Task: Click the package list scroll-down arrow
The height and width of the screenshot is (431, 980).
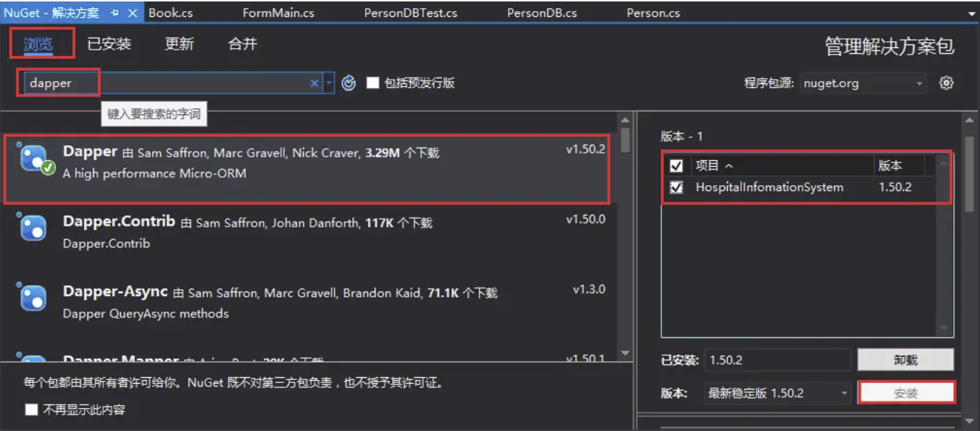Action: [625, 354]
